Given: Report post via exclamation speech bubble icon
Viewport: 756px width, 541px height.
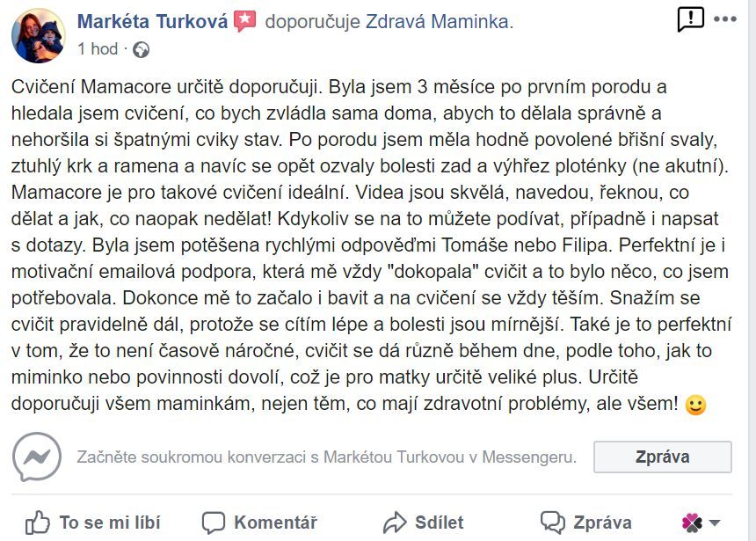Looking at the screenshot, I should [690, 19].
